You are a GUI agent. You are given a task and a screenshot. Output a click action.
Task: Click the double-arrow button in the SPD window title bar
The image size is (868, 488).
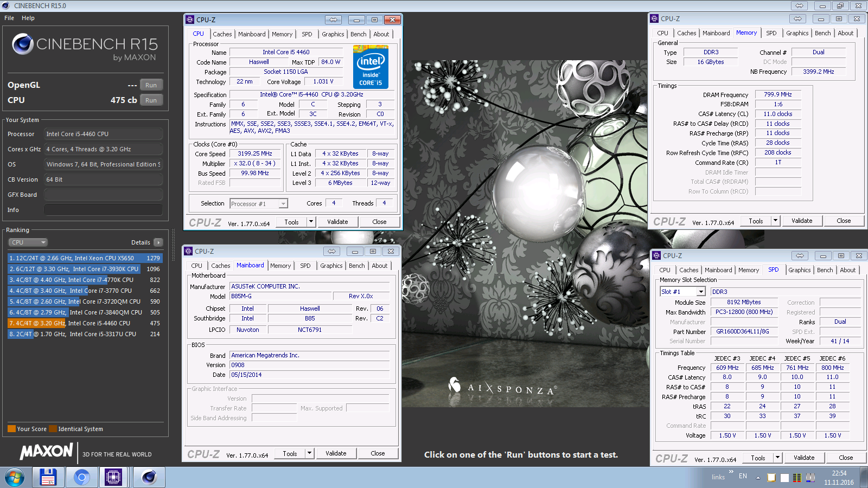(x=800, y=255)
